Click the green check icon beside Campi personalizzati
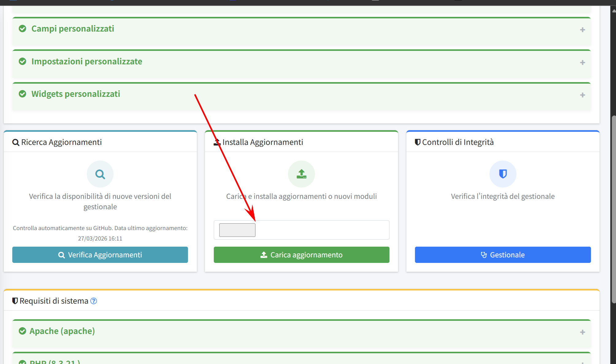The image size is (616, 364). click(x=22, y=29)
